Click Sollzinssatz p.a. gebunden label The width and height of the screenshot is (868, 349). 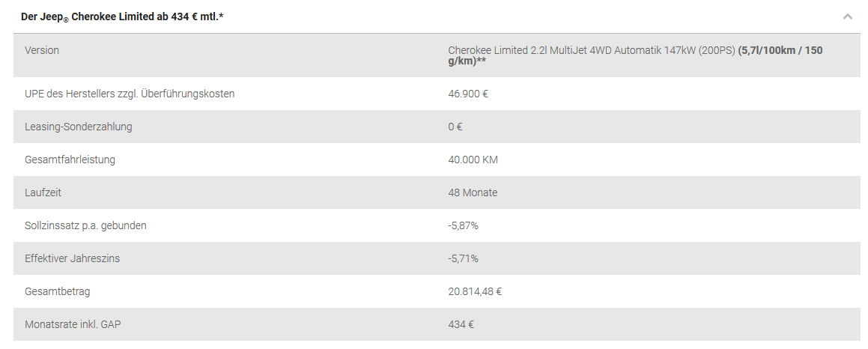(x=85, y=225)
